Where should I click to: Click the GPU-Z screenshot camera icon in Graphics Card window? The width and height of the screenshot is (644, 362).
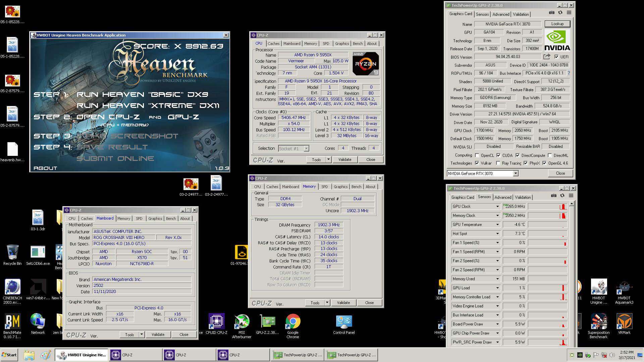[x=551, y=13]
